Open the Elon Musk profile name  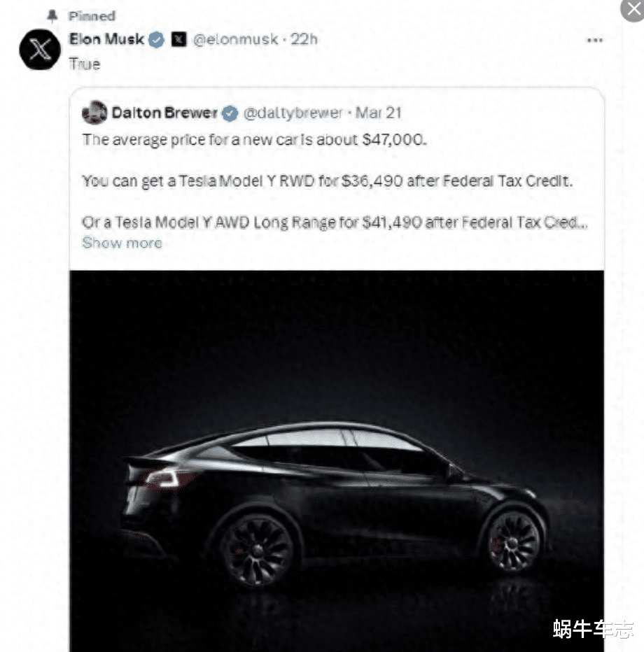(106, 39)
